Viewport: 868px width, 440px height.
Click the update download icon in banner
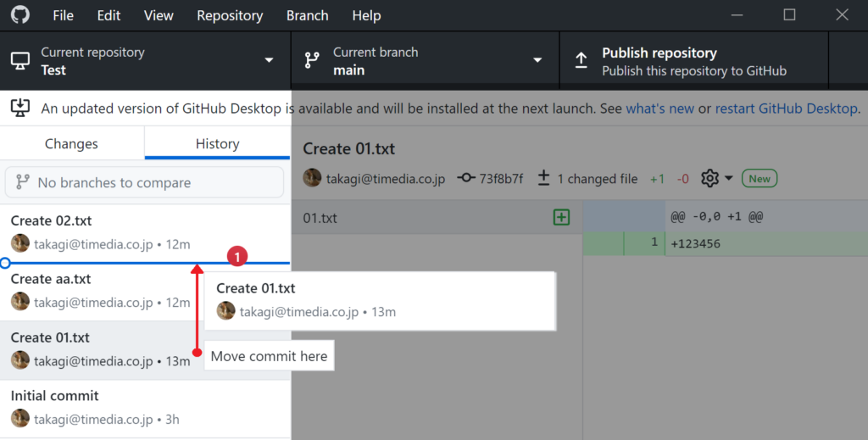pos(20,109)
